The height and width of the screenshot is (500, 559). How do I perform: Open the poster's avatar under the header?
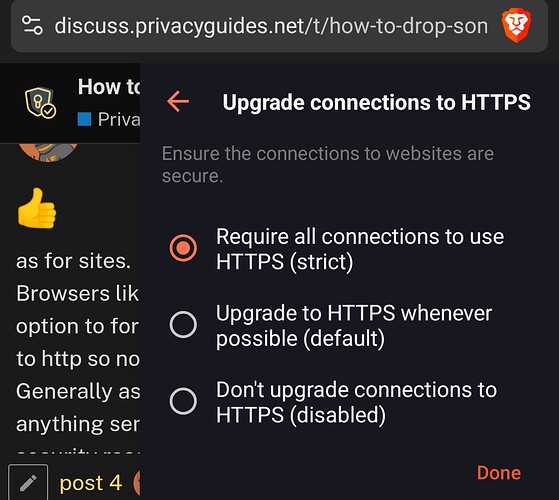[48, 153]
